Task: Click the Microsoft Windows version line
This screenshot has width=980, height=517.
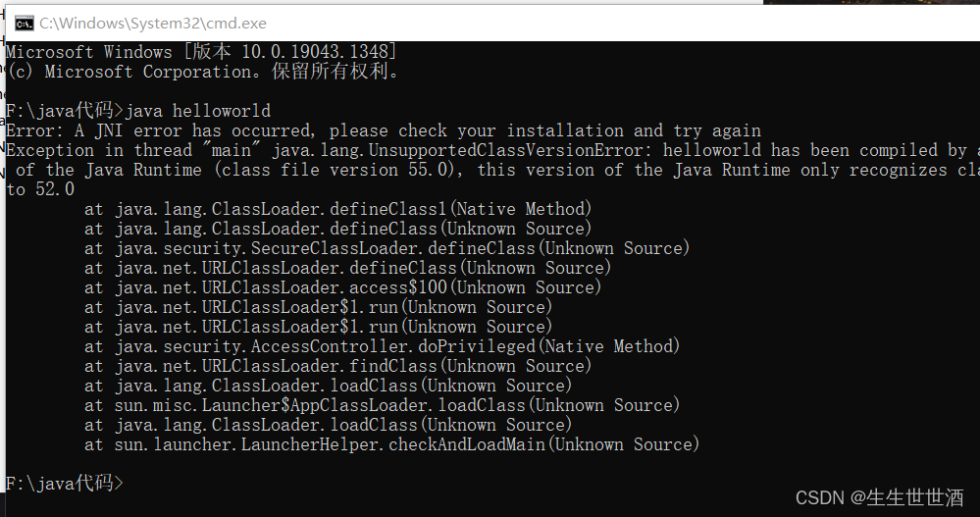Action: 201,51
